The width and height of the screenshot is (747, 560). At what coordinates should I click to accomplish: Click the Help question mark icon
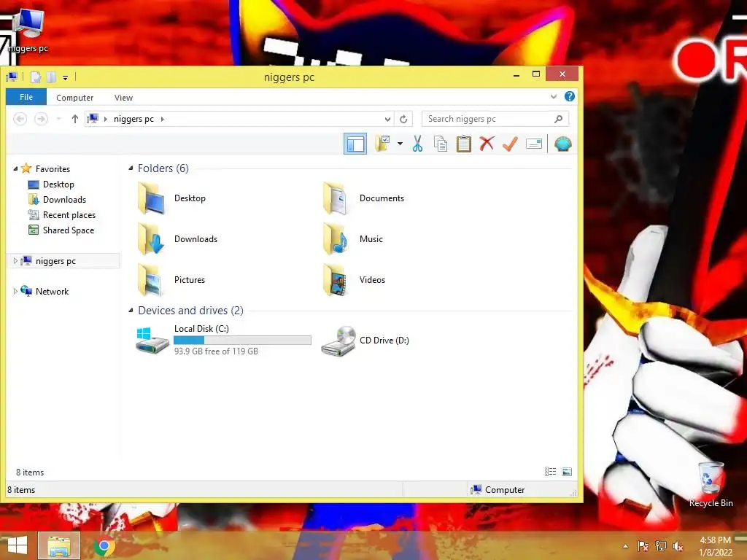point(569,96)
